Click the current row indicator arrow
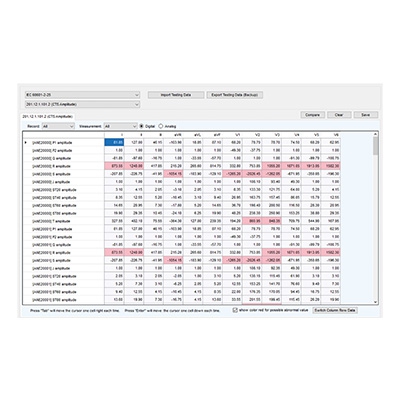This screenshot has height=400, width=400. click(26, 143)
